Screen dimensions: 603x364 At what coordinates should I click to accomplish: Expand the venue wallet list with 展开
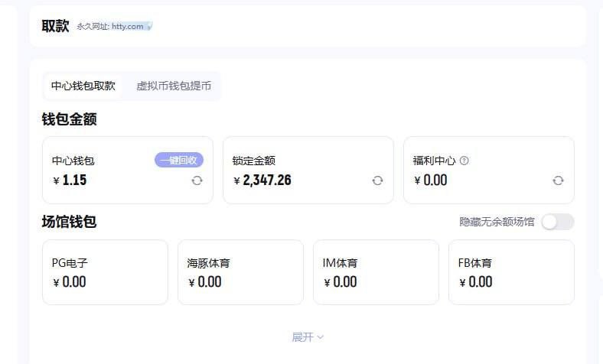pos(308,336)
